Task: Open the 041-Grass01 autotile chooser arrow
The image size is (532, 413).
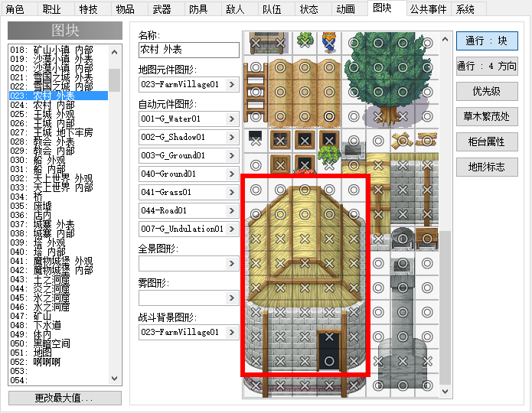Action: point(232,192)
